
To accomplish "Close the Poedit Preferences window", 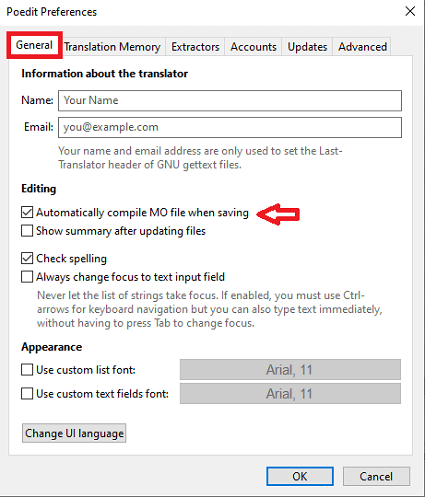I will click(x=410, y=12).
